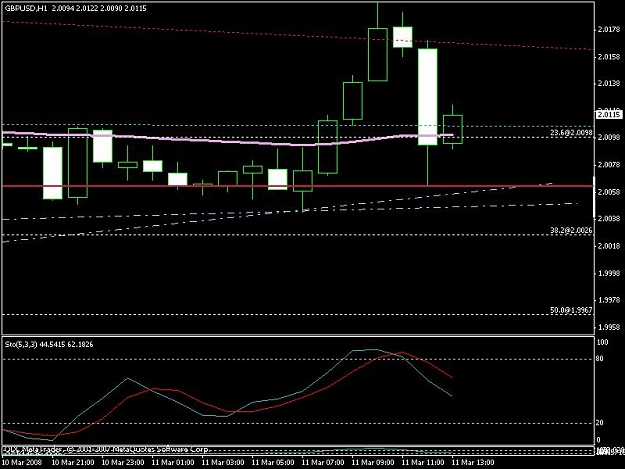Click the 11 Mar 07:00 time label

[323, 462]
